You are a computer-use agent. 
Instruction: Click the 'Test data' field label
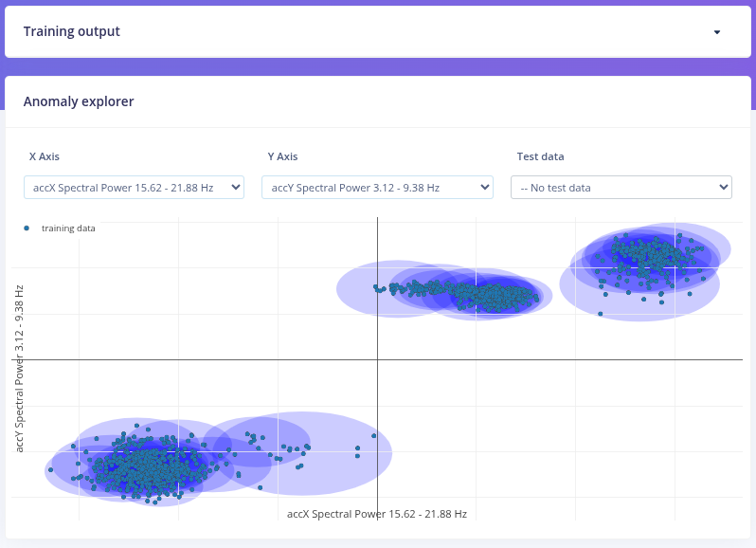click(540, 156)
